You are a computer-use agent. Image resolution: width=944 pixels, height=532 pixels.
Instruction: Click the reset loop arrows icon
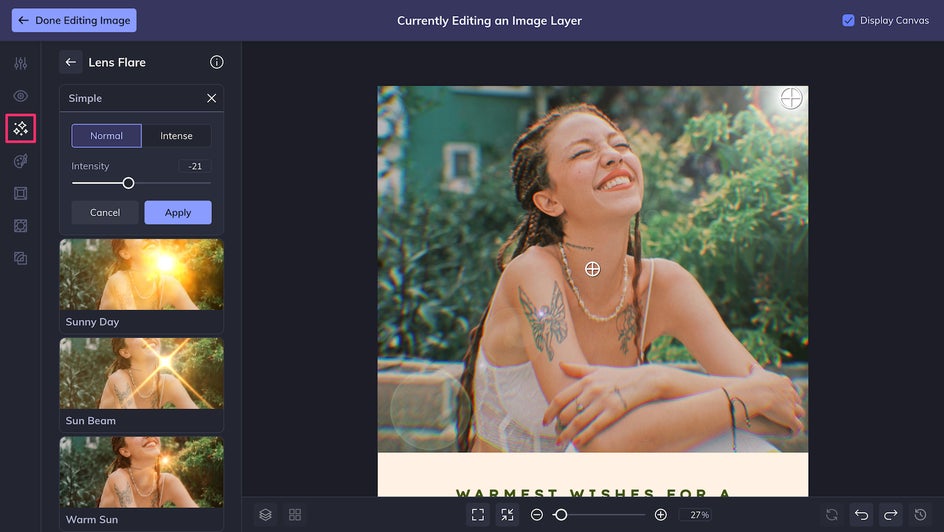click(832, 515)
